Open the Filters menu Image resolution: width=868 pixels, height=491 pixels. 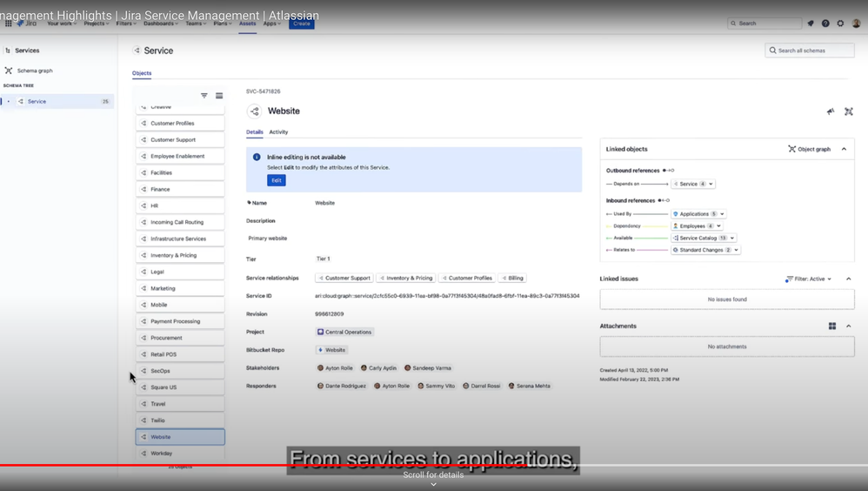(125, 24)
